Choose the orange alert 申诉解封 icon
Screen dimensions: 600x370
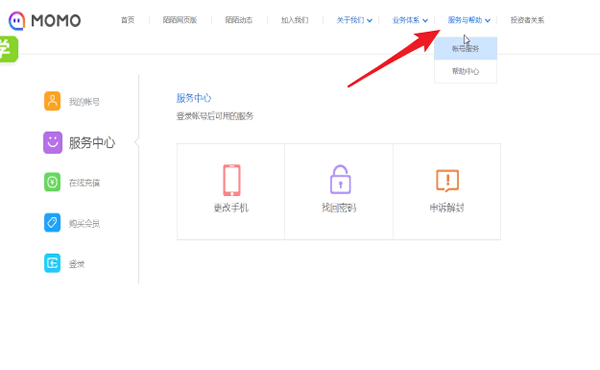point(447,180)
